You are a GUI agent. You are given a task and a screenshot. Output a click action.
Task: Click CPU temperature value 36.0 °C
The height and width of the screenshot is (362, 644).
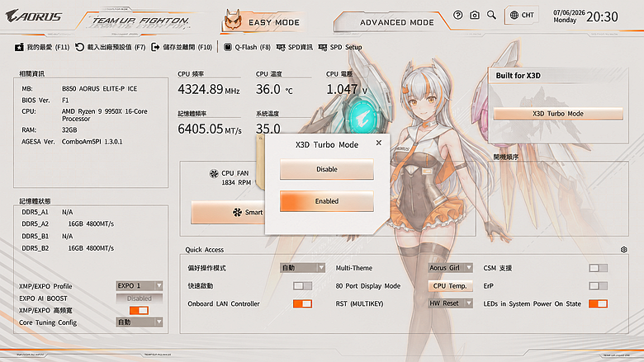274,89
